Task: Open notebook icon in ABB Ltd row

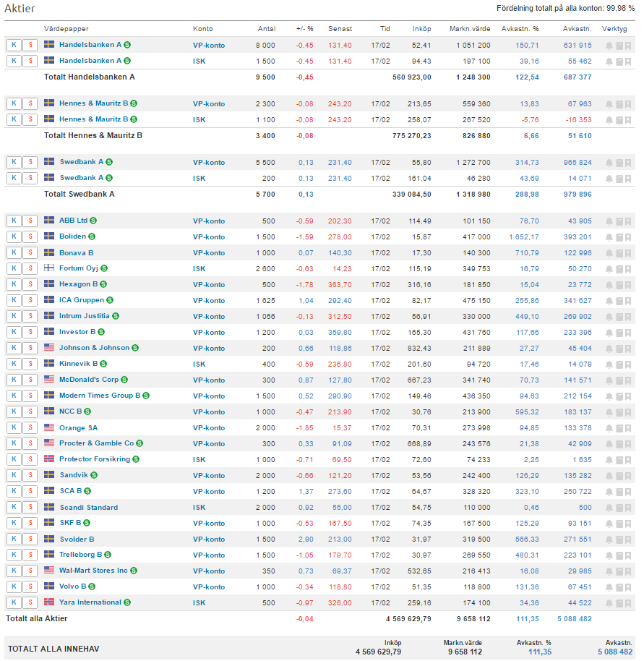Action: tap(619, 221)
